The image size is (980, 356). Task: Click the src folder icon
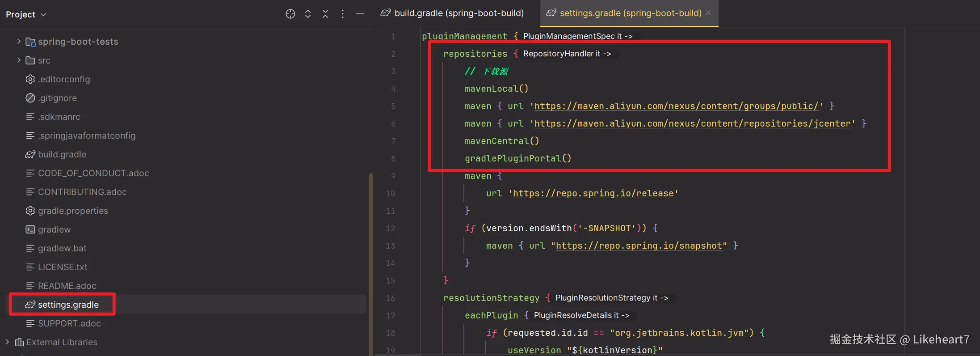[30, 60]
